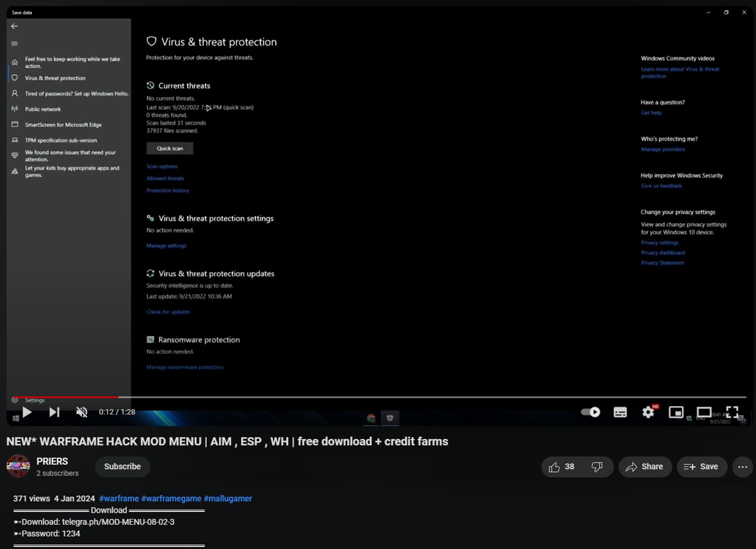Share this video
The height and width of the screenshot is (549, 756).
[645, 467]
